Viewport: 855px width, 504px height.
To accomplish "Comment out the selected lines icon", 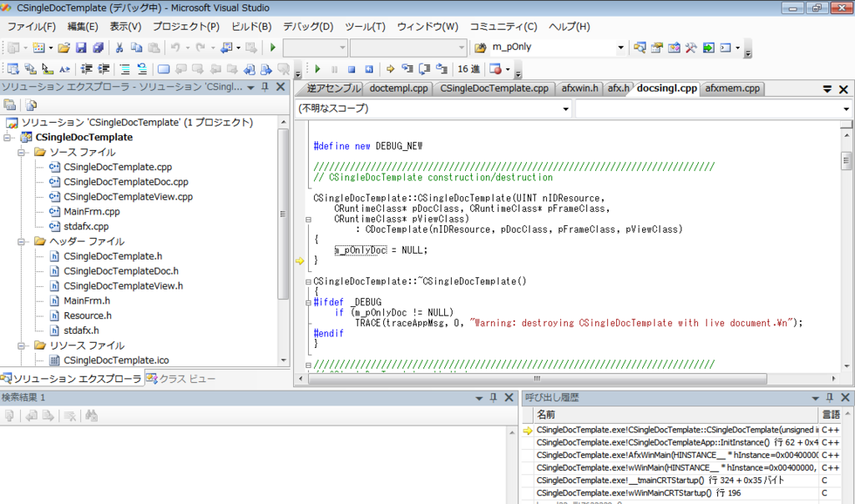I will [125, 69].
